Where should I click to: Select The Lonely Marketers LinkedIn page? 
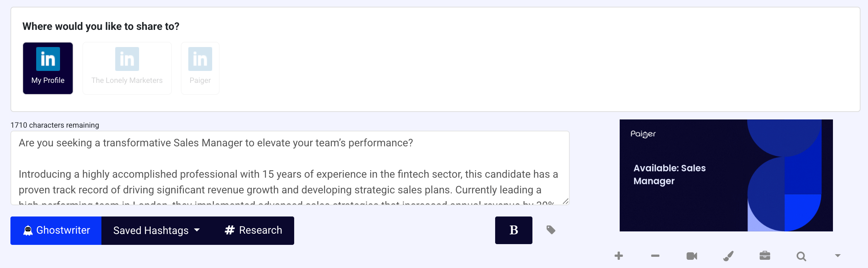[127, 68]
